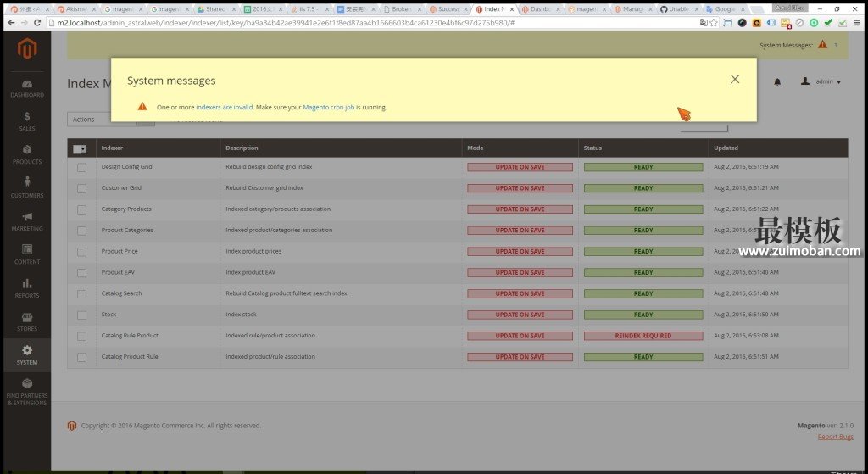The image size is (868, 474).
Task: Check the Category Products row checkbox
Action: pos(82,209)
